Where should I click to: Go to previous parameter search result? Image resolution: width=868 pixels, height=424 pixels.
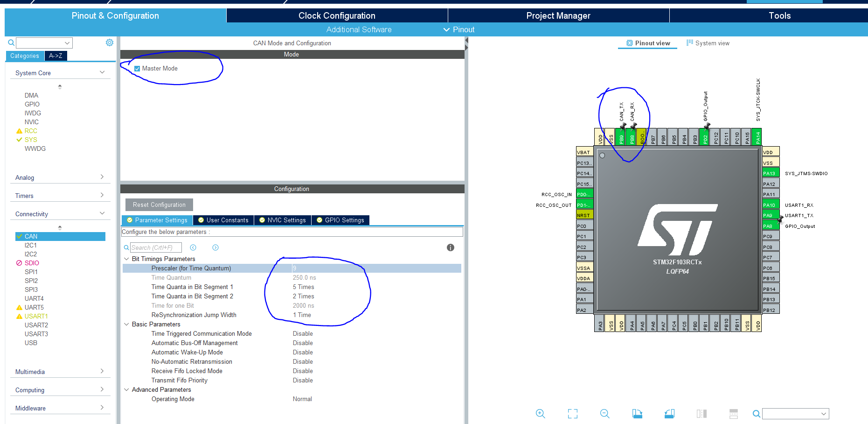click(193, 247)
